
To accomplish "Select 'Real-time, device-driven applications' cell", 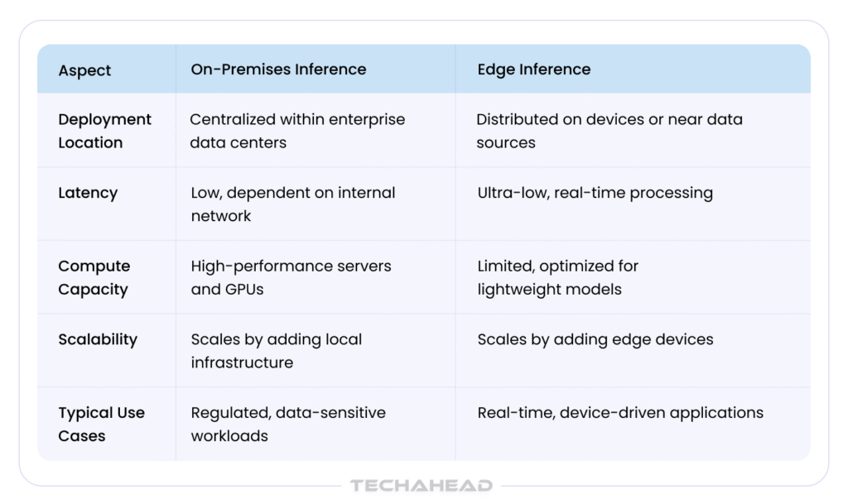I will [x=620, y=412].
